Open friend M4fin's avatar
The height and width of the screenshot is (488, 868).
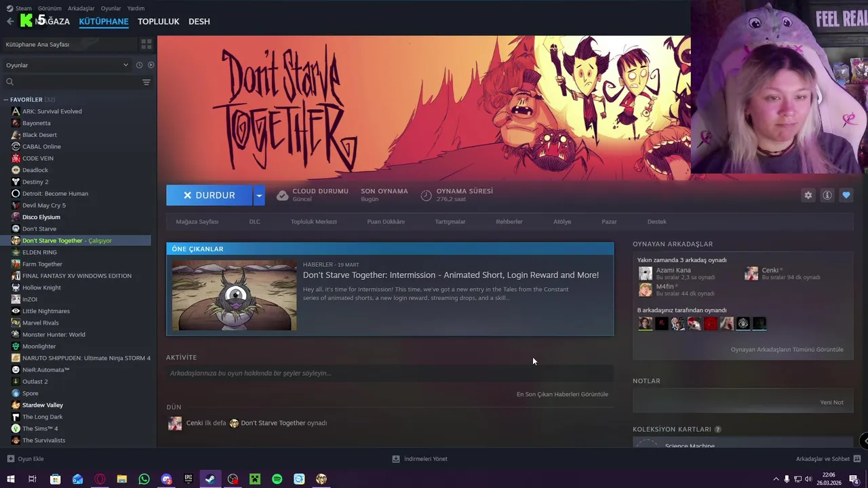tap(646, 290)
